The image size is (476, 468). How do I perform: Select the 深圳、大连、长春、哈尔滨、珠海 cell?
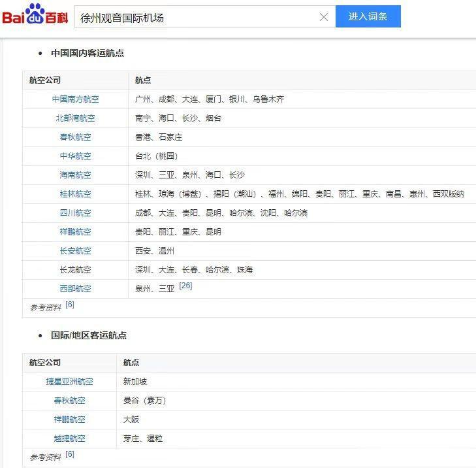pos(302,270)
